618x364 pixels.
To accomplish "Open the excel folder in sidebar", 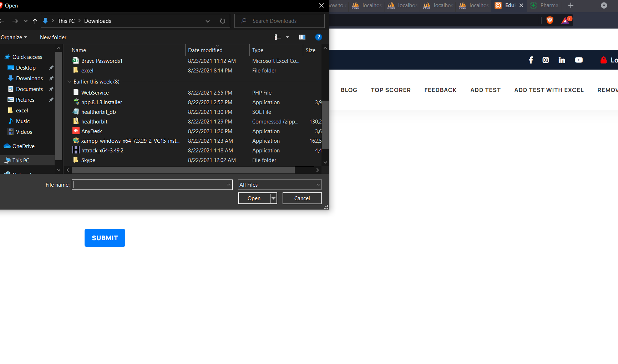I will tap(22, 111).
